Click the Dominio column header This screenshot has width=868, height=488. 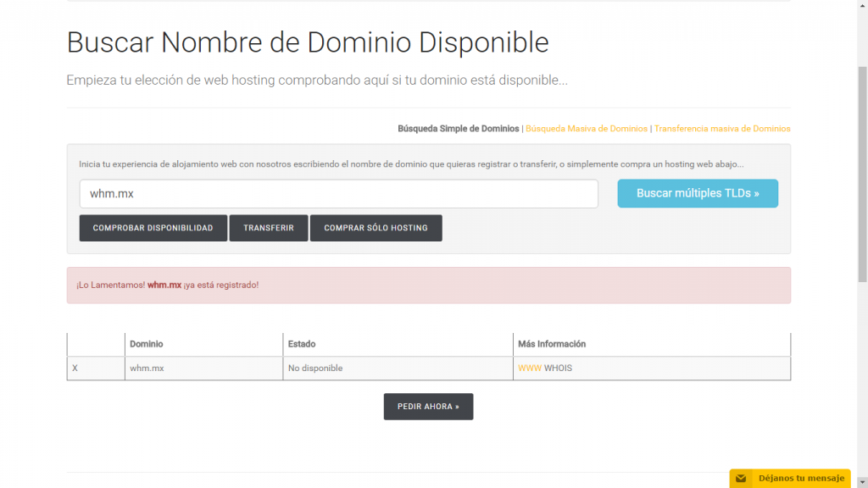147,344
